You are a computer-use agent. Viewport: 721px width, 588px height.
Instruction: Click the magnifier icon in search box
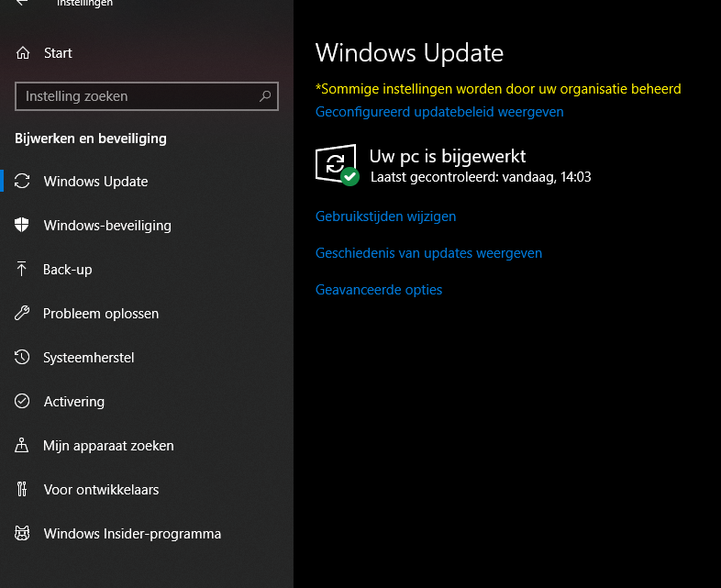click(x=265, y=96)
